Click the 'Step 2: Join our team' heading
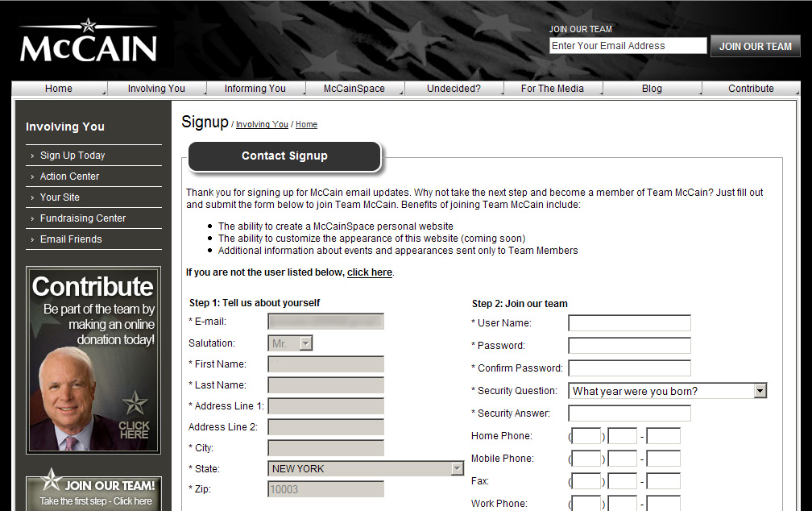812x511 pixels. [x=520, y=304]
